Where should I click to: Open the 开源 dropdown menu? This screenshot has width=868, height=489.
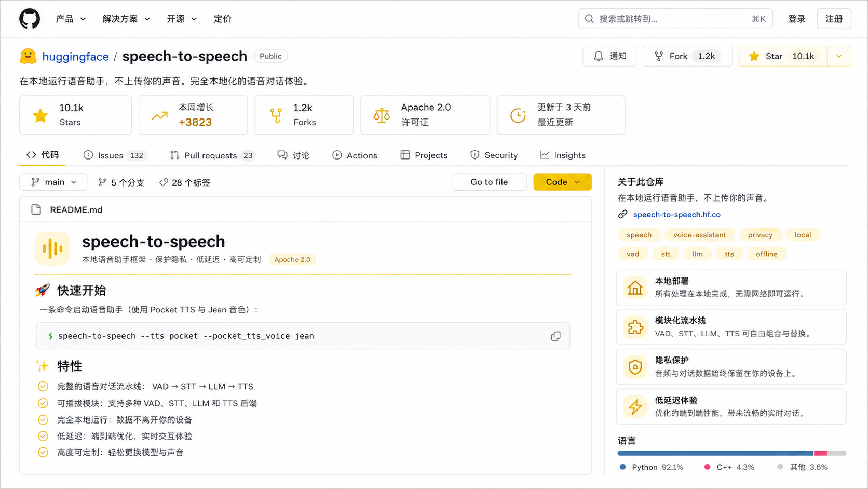point(182,19)
